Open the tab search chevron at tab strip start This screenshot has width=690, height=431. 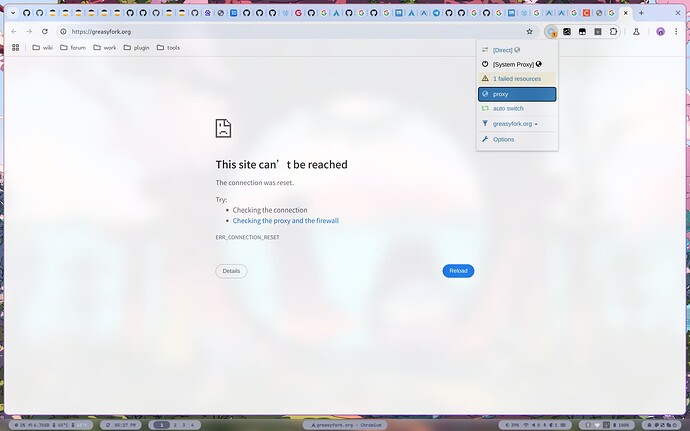[x=13, y=13]
